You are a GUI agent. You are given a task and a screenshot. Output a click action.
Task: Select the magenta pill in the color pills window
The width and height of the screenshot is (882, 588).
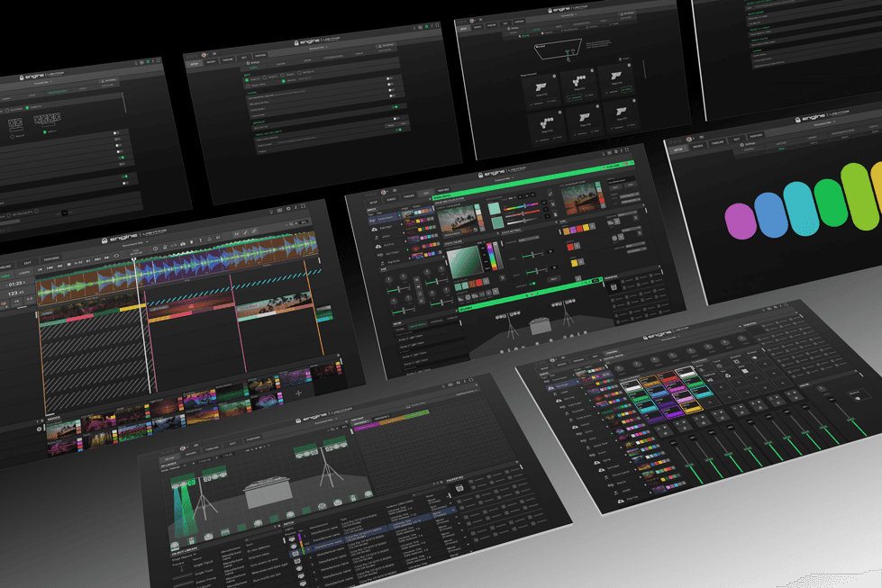741,221
